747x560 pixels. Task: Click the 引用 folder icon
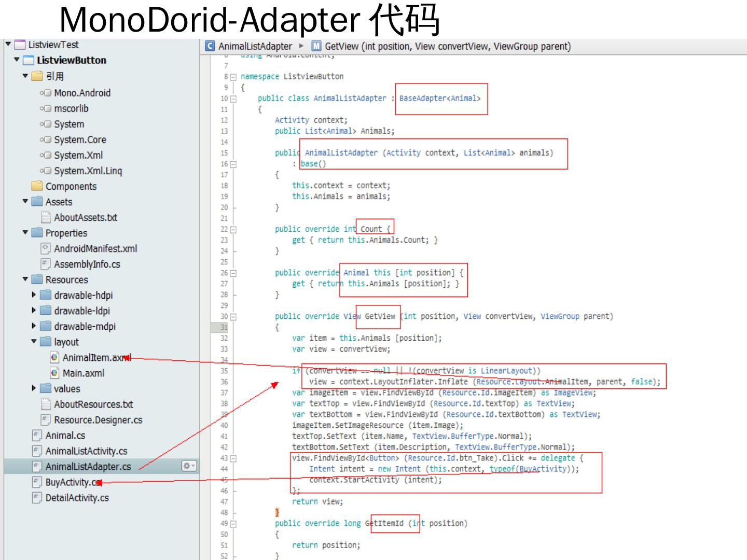[x=37, y=76]
